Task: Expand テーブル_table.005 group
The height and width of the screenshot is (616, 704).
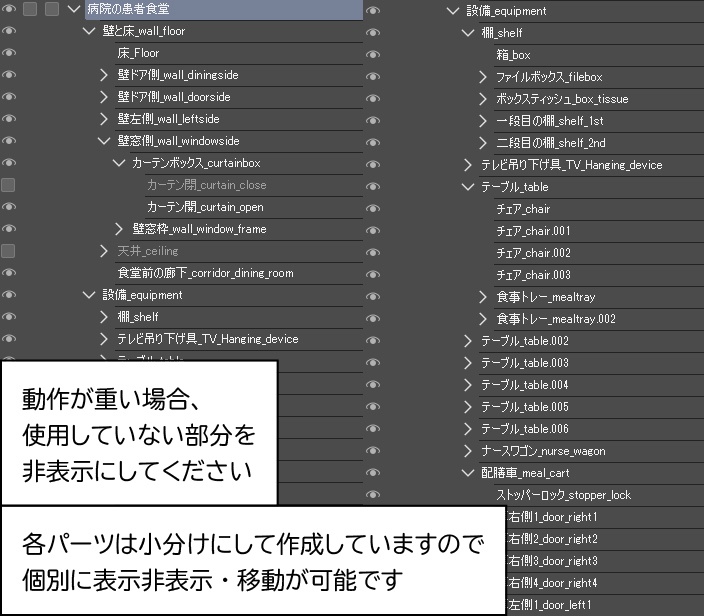Action: 468,406
